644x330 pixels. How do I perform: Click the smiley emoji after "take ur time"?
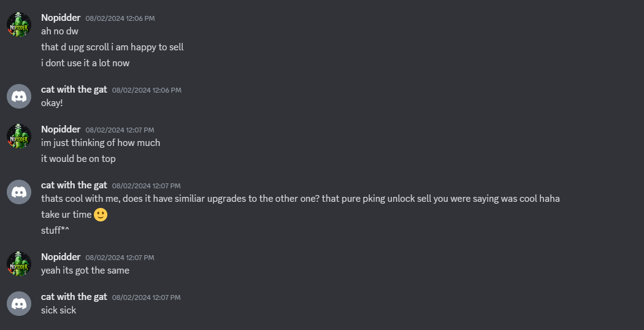click(101, 215)
